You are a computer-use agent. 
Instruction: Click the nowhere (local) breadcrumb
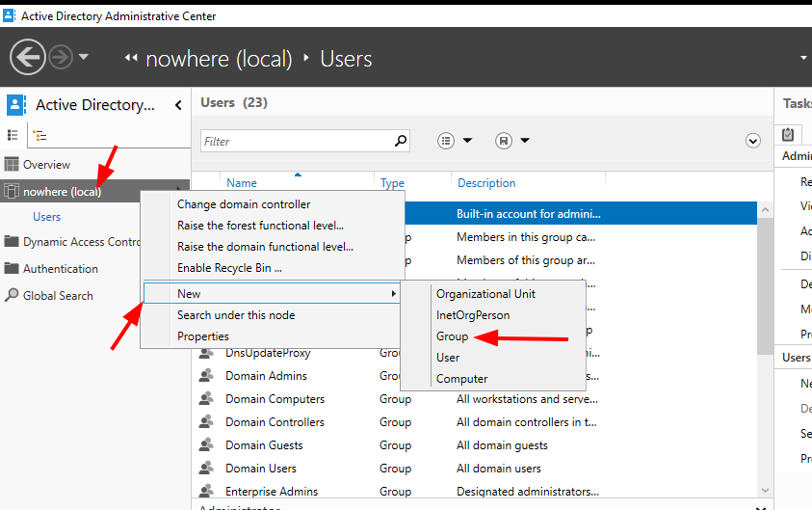tap(219, 59)
